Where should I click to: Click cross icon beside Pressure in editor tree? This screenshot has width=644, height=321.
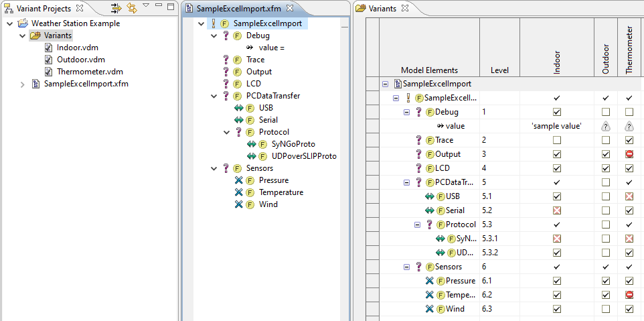click(239, 180)
